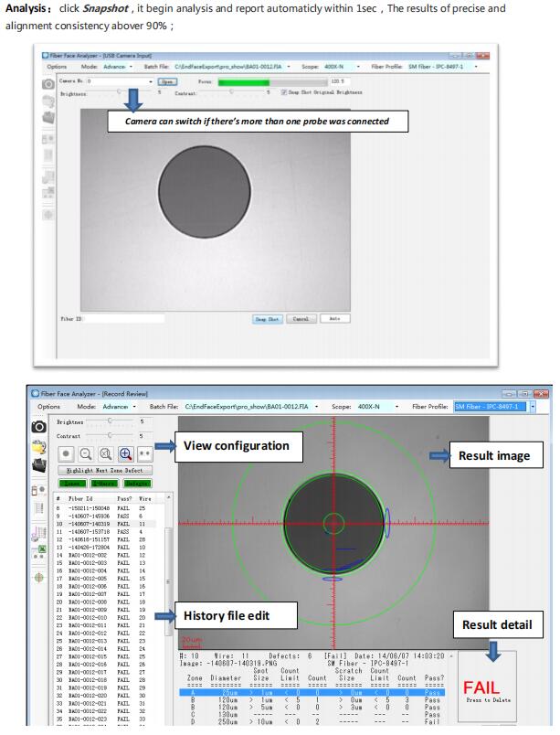This screenshot has height=735, width=560.
Task: Open highlighted Fiber Profile dropdown in Record Review
Action: click(x=533, y=407)
